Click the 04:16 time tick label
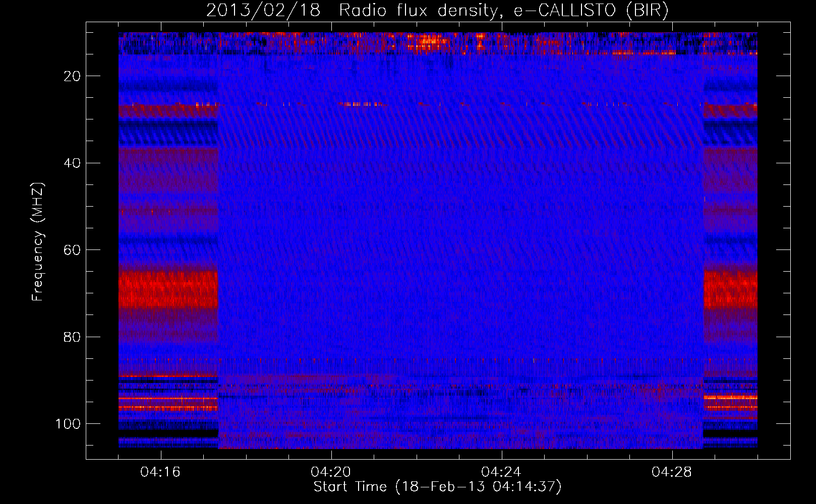The width and height of the screenshot is (816, 504). 160,472
